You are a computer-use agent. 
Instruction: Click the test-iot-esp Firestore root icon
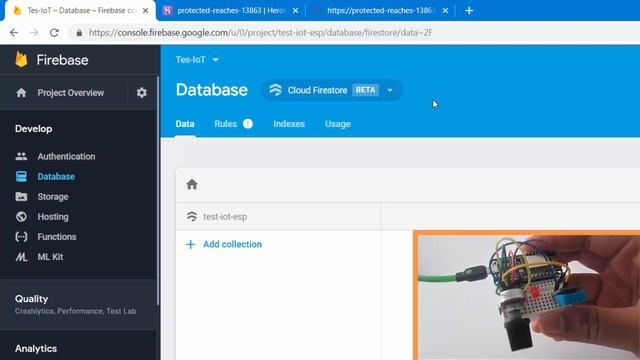click(x=192, y=216)
